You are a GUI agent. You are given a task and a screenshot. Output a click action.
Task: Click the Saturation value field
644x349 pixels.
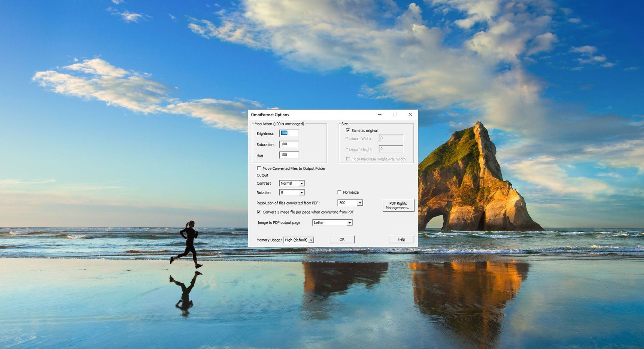pyautogui.click(x=289, y=144)
